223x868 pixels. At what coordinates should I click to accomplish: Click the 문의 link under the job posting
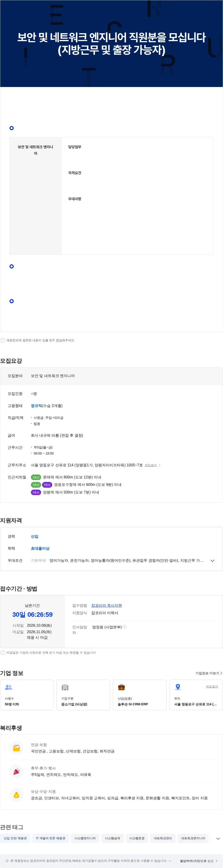[x=59, y=340]
